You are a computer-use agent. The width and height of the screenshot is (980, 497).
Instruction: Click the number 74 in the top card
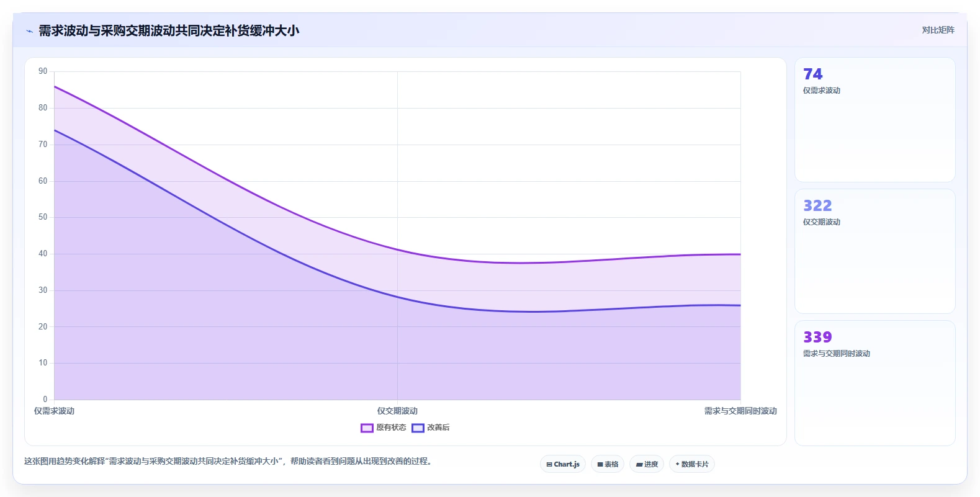(x=812, y=74)
